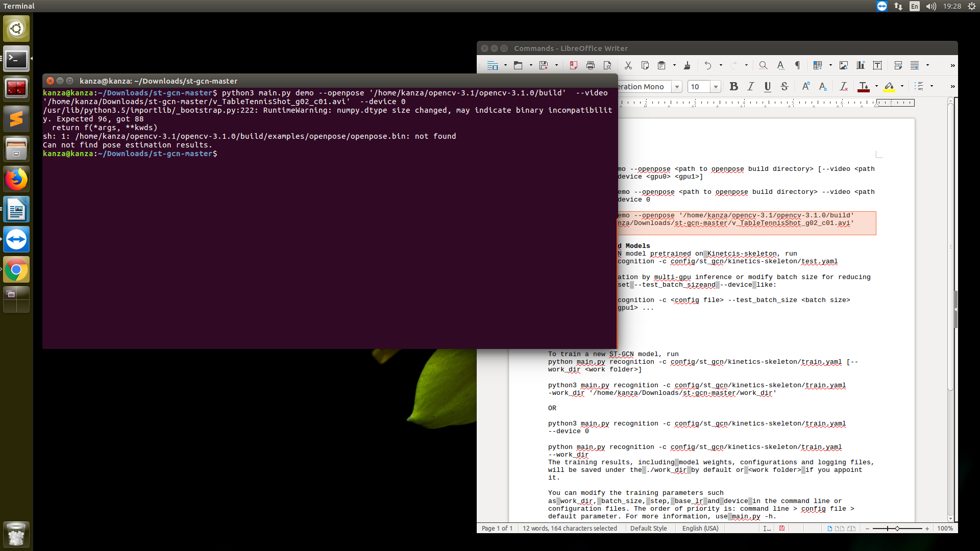Open the Export as PDF icon
This screenshot has height=551, width=980.
[573, 65]
